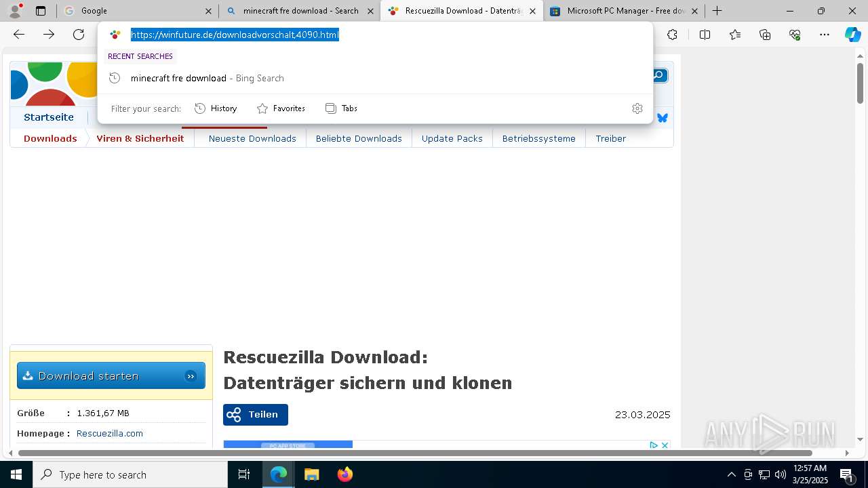Screen dimensions: 868x488
Task: Toggle split screen view
Action: point(705,35)
